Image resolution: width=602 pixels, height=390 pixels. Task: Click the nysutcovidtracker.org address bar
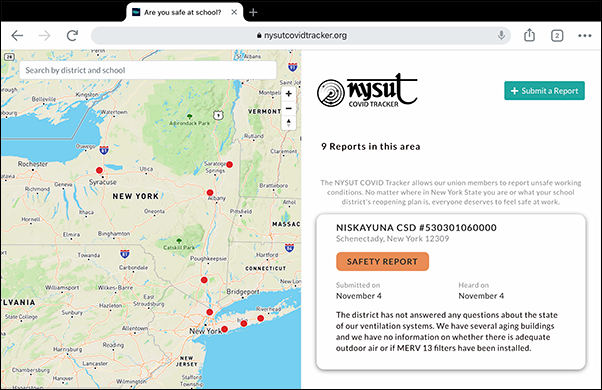[301, 35]
